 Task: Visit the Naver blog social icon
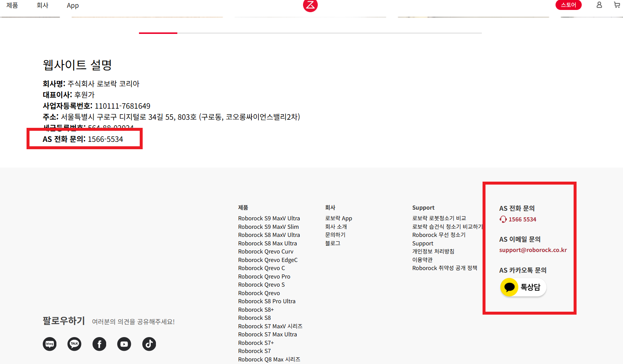pyautogui.click(x=50, y=344)
